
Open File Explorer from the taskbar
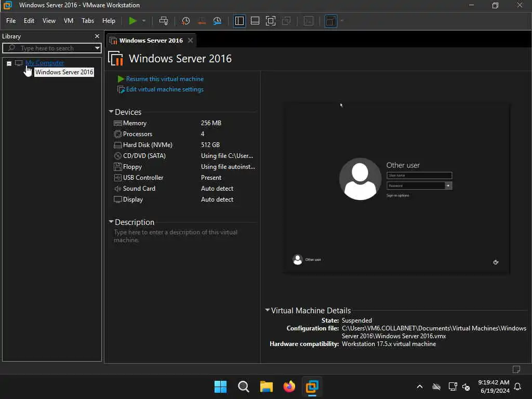tap(267, 387)
